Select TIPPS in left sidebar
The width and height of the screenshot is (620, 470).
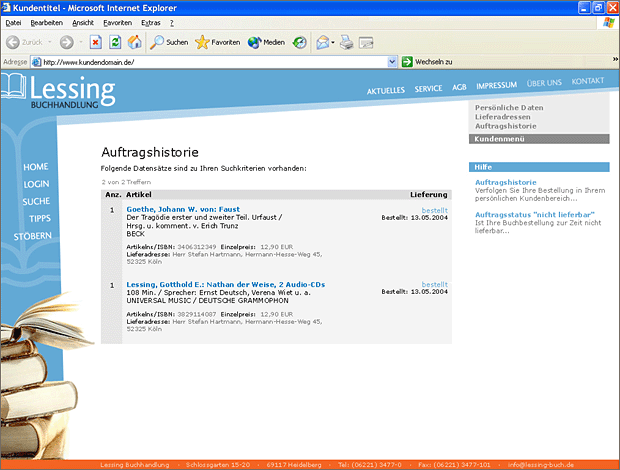click(40, 219)
